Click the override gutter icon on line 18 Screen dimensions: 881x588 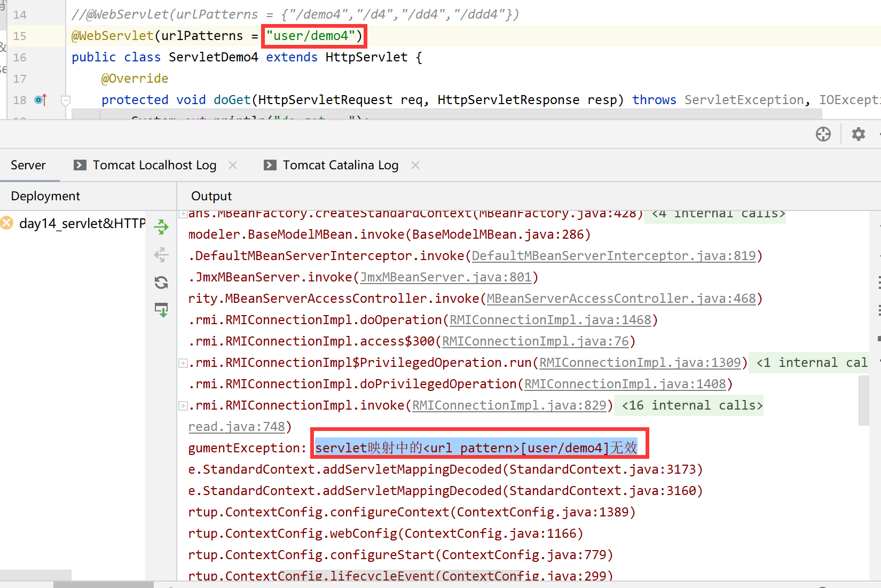41,99
